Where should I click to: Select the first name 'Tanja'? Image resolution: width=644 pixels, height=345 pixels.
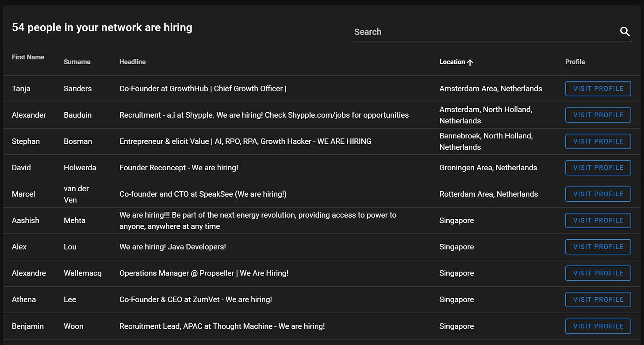[21, 88]
